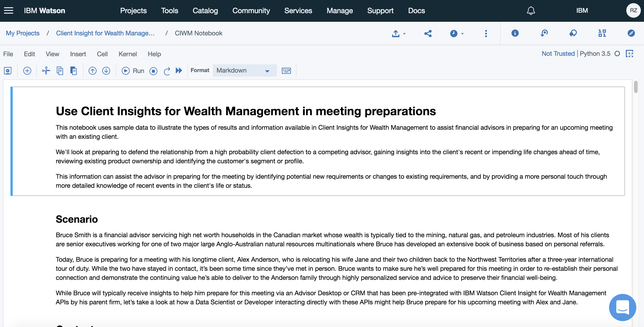Open the command palette keyboard icon

tap(286, 71)
